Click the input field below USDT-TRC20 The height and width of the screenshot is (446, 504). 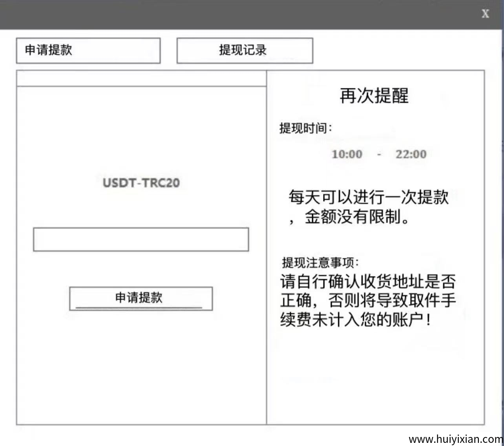click(141, 239)
